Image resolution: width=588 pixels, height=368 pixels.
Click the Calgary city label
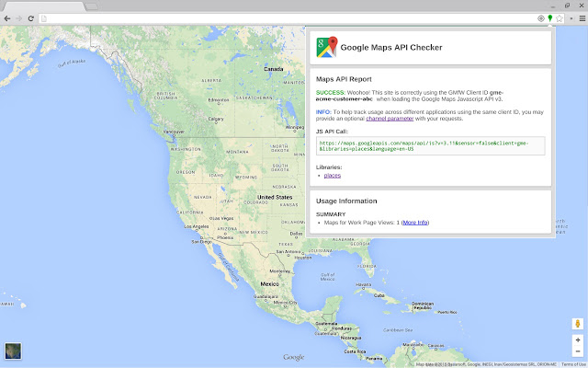click(x=216, y=119)
